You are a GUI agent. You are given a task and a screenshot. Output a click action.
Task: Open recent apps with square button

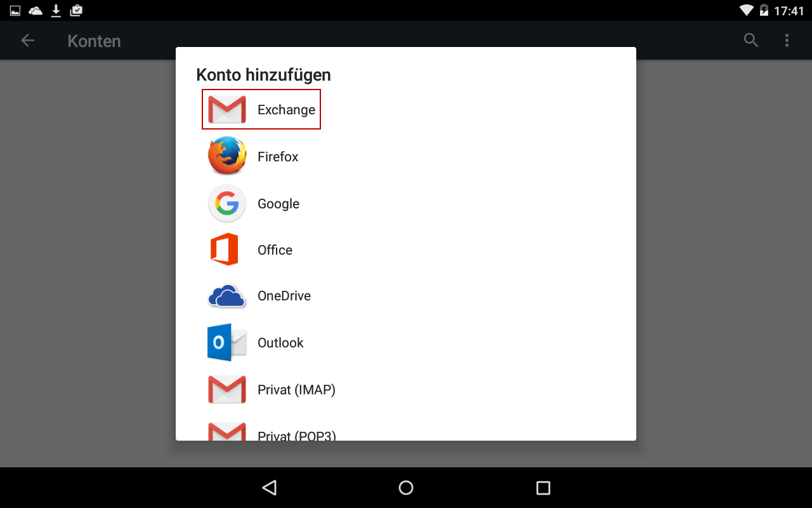click(543, 488)
